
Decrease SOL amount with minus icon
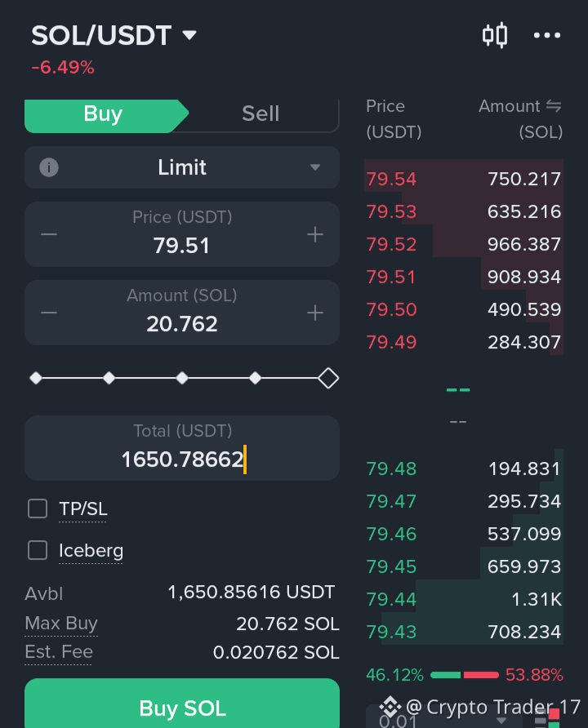click(49, 313)
